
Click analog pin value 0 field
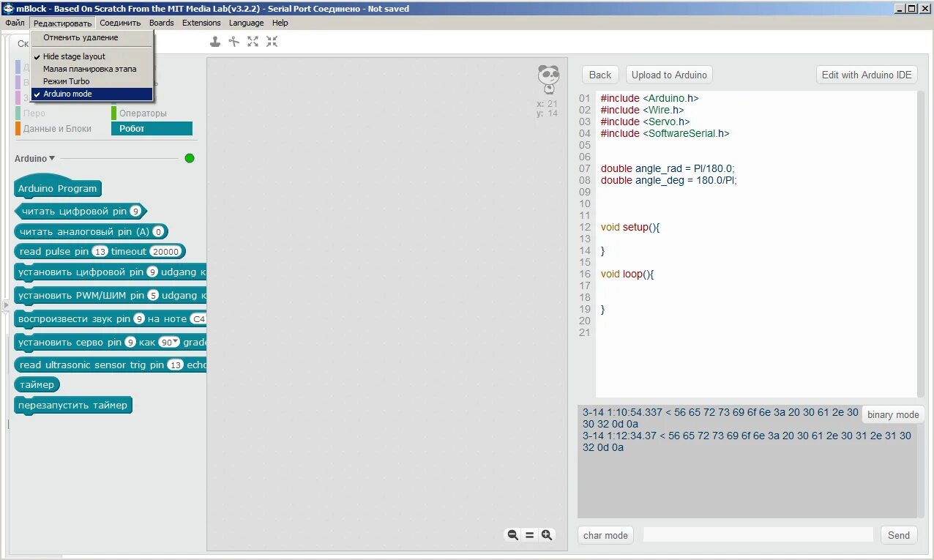158,232
